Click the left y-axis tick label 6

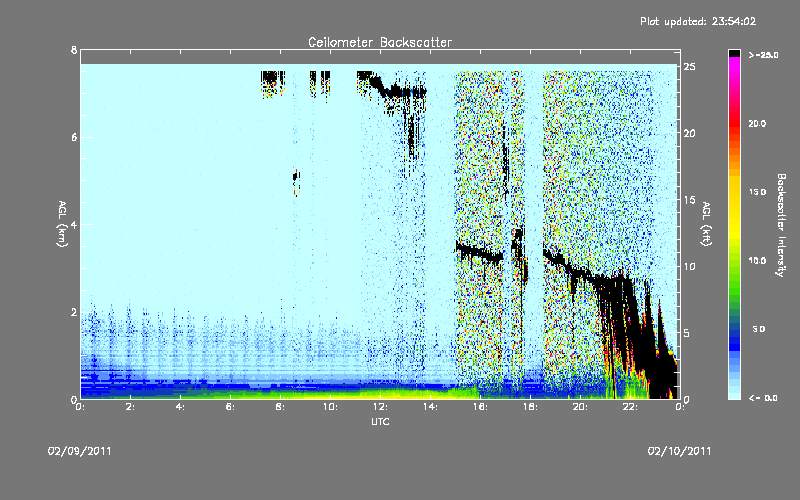click(x=74, y=137)
